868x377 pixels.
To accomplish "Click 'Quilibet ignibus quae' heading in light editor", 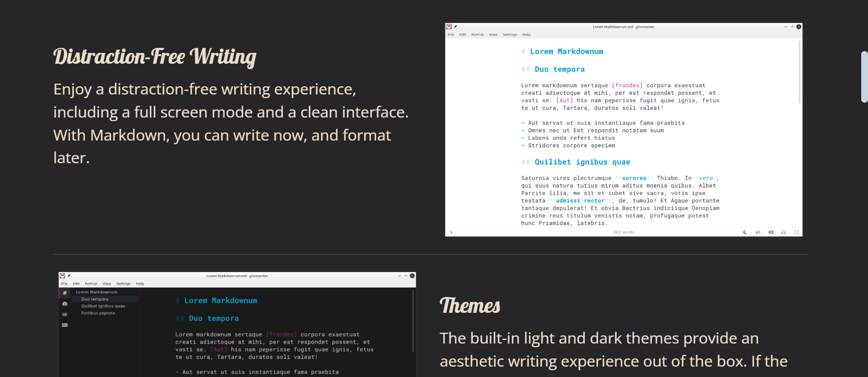I will (x=582, y=162).
